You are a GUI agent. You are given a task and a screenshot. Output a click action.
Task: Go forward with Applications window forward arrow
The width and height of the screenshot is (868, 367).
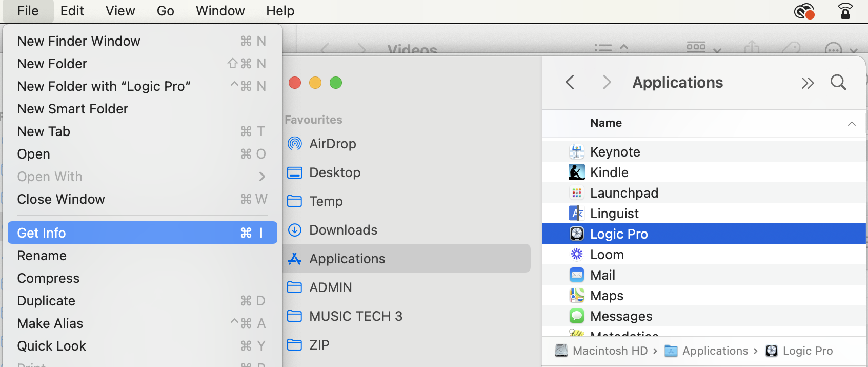607,82
